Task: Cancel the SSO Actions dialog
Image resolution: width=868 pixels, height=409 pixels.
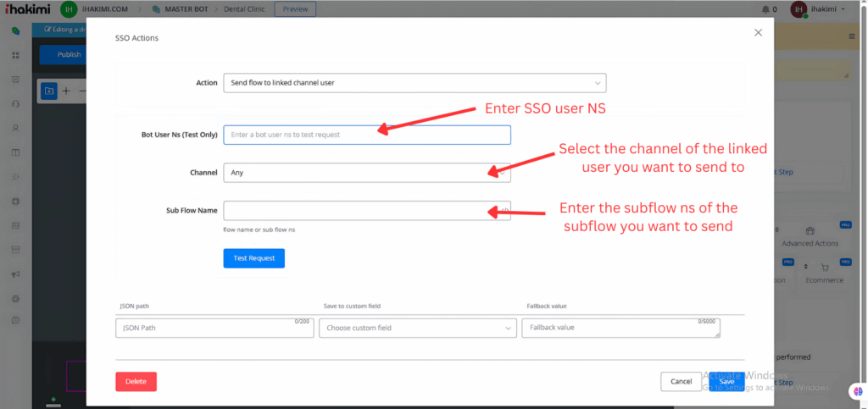Action: 681,382
